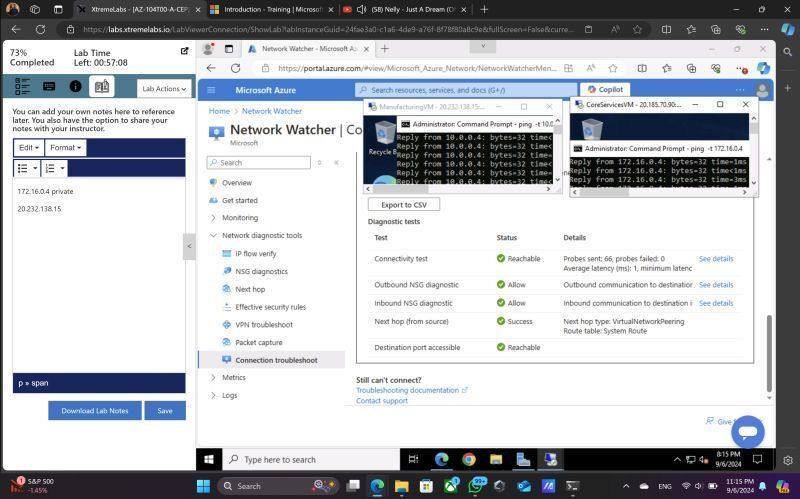The height and width of the screenshot is (499, 800).
Task: Open Edge in remote VM taskbar
Action: tap(441, 460)
